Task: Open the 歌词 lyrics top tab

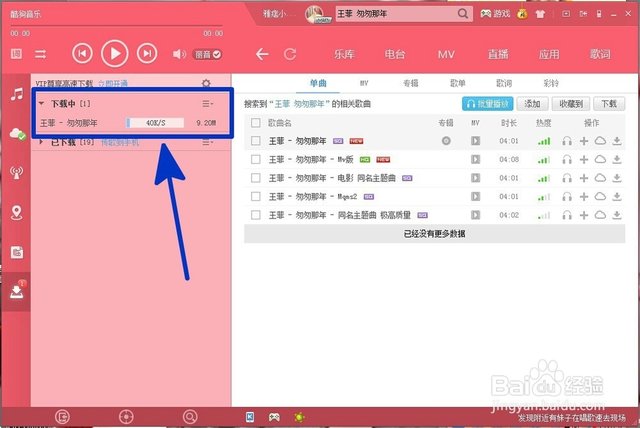Action: coord(600,54)
